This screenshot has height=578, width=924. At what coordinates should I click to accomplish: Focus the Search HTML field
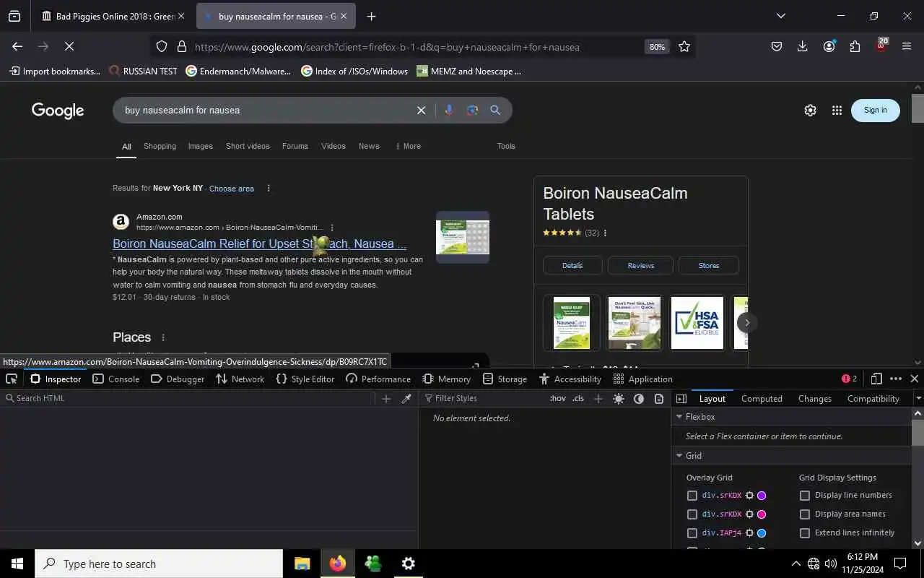[188, 398]
